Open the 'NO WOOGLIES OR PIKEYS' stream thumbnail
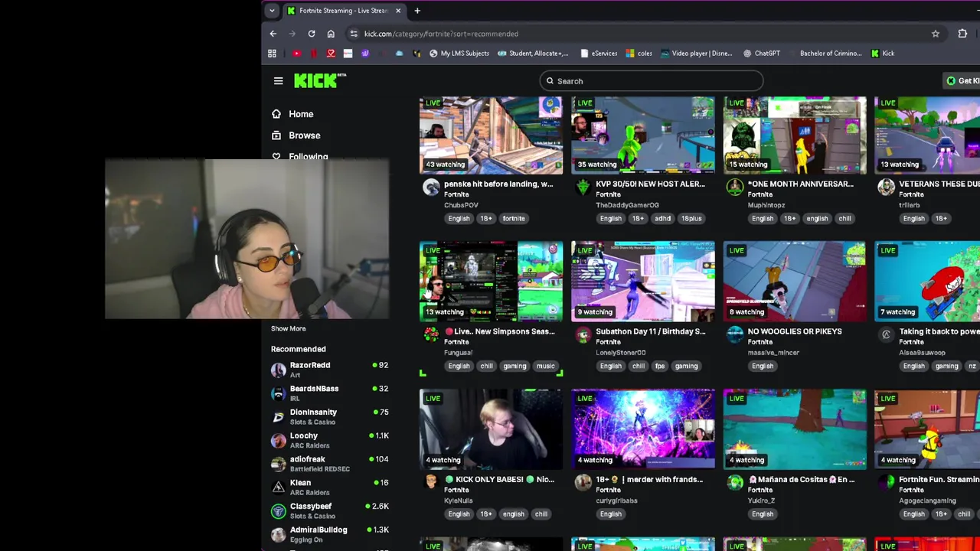Screen dimensions: 980x551 [x=795, y=282]
